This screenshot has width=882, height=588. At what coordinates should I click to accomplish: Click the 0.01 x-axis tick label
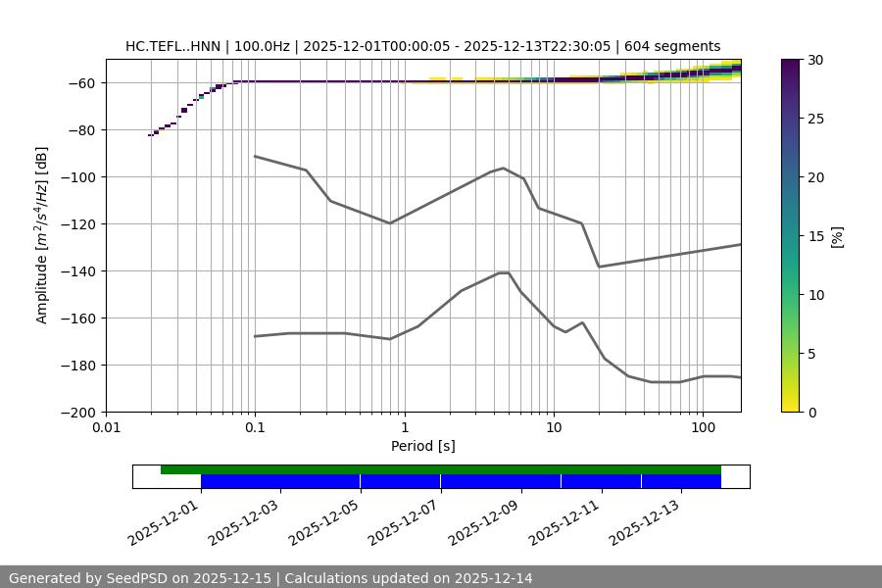106,428
